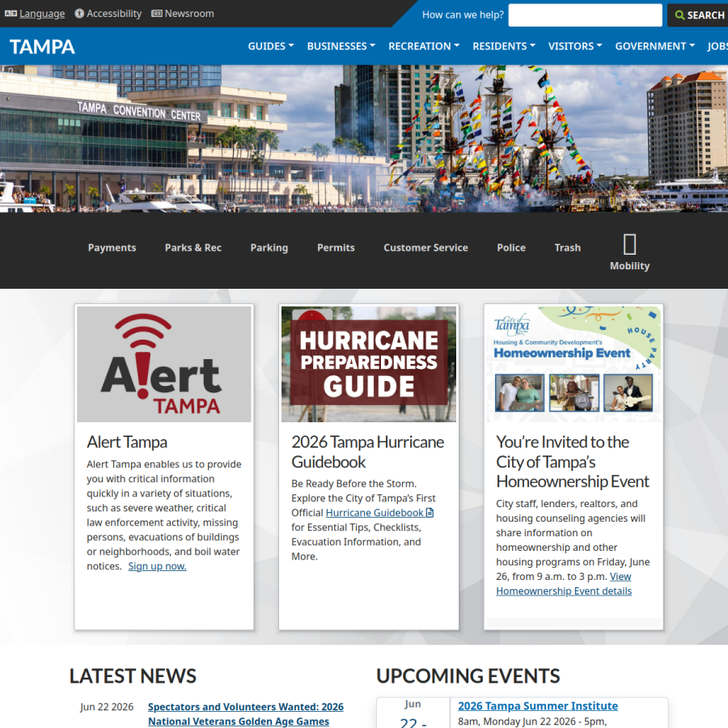Click '2026 Tampa Hurricane Guidebook' heading
The image size is (728, 728).
click(368, 451)
